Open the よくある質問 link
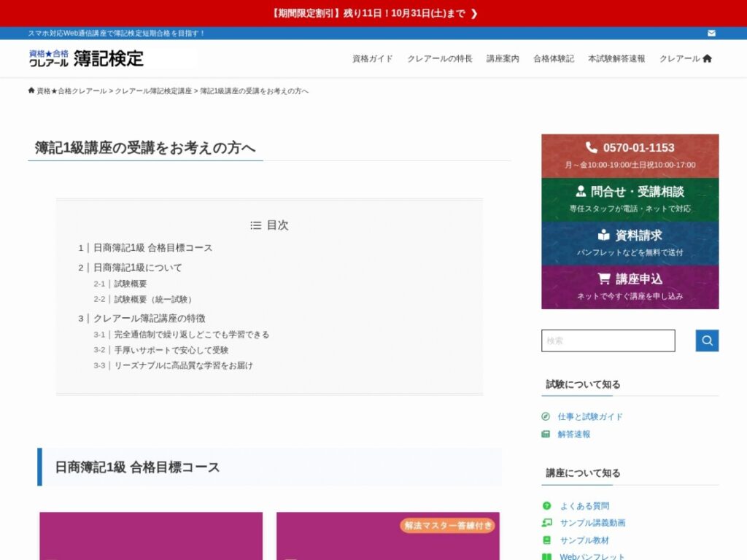The image size is (747, 560). coord(584,506)
